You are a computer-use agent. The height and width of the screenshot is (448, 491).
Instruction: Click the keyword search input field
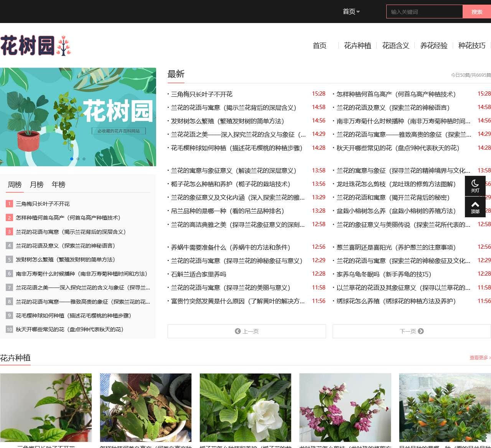tap(424, 12)
